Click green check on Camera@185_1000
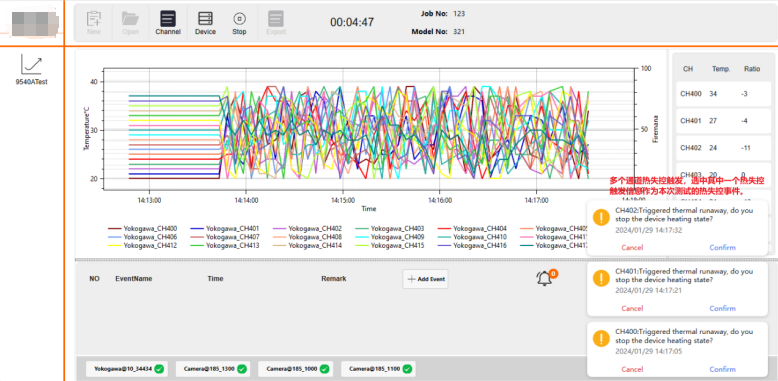The image size is (778, 381). 324,369
